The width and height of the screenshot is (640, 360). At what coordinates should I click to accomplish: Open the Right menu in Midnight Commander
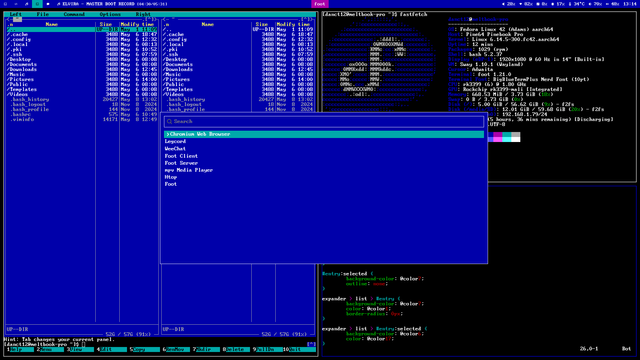coord(143,14)
